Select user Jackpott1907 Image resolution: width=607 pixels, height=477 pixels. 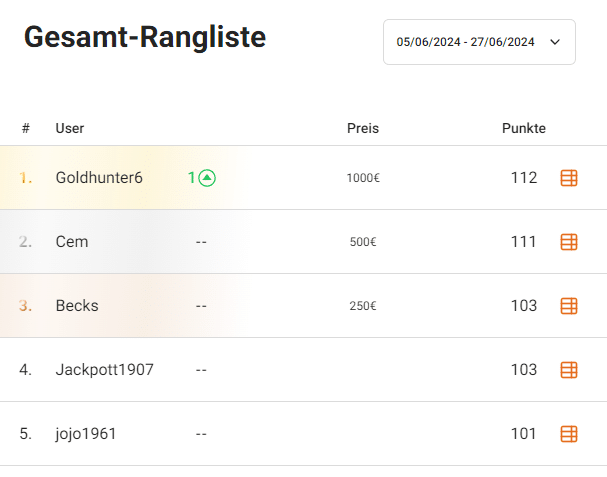pos(104,370)
